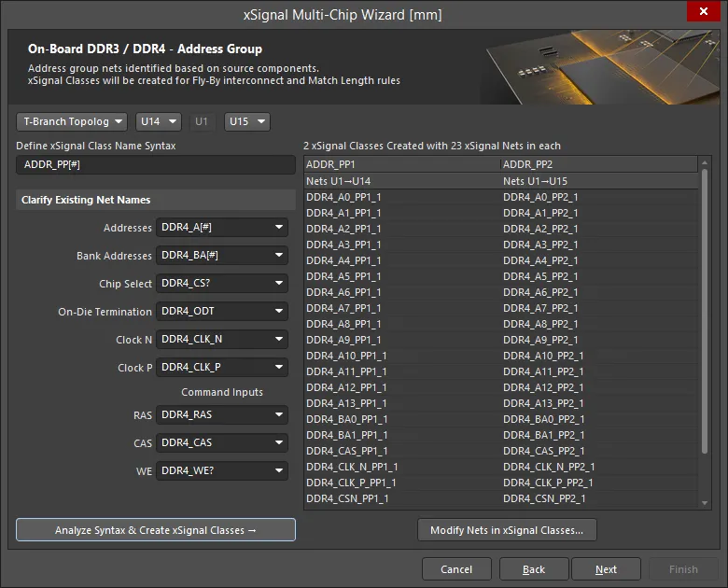Image resolution: width=728 pixels, height=588 pixels.
Task: Open the T-Branch Topology dropdown
Action: pos(71,121)
